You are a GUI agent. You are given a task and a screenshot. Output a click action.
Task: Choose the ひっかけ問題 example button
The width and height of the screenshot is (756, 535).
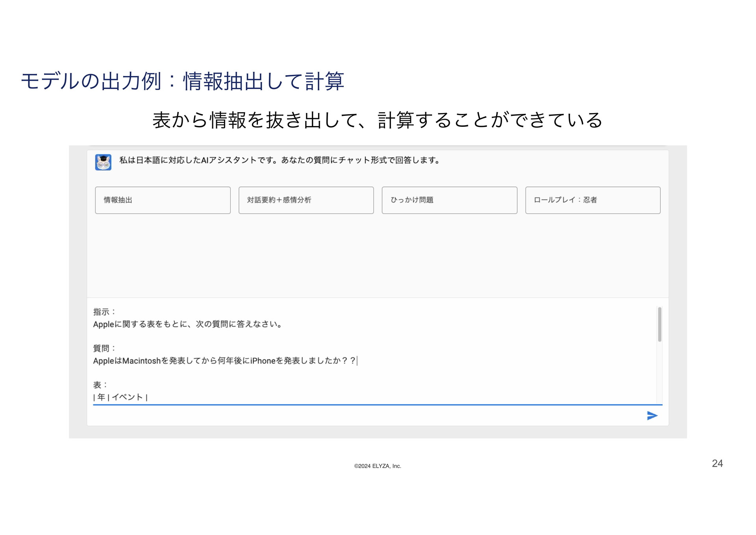click(x=449, y=200)
